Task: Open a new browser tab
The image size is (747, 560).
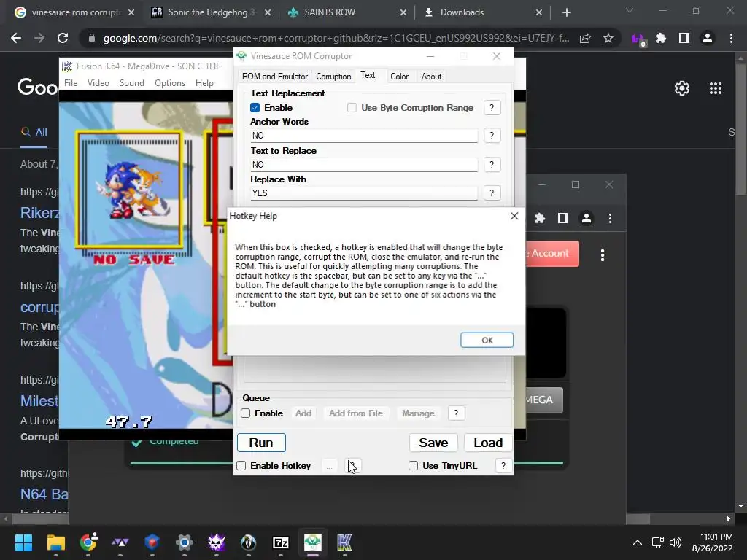Action: 566,12
